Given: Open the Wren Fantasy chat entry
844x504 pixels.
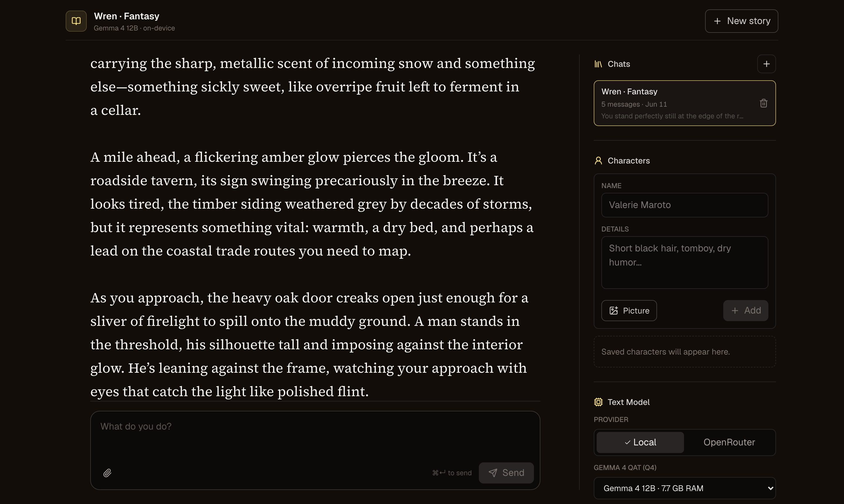Looking at the screenshot, I should (x=684, y=103).
